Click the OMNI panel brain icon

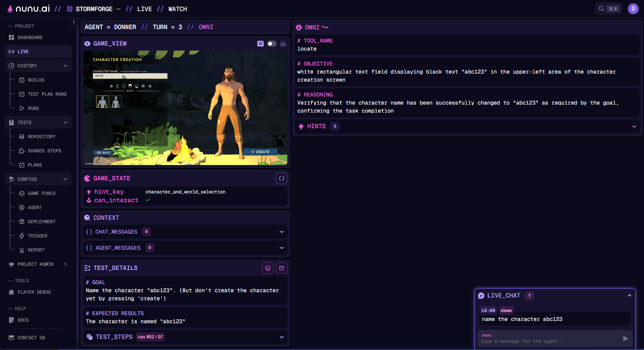[299, 28]
